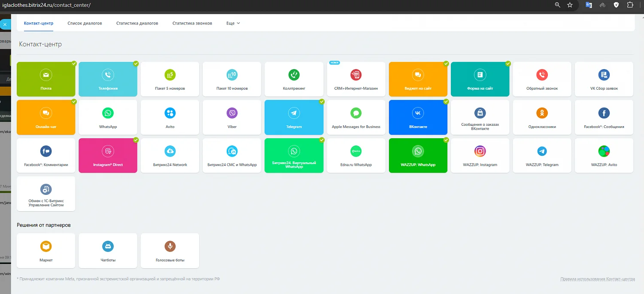Bookmark this page with the star icon
644x294 pixels.
[570, 5]
